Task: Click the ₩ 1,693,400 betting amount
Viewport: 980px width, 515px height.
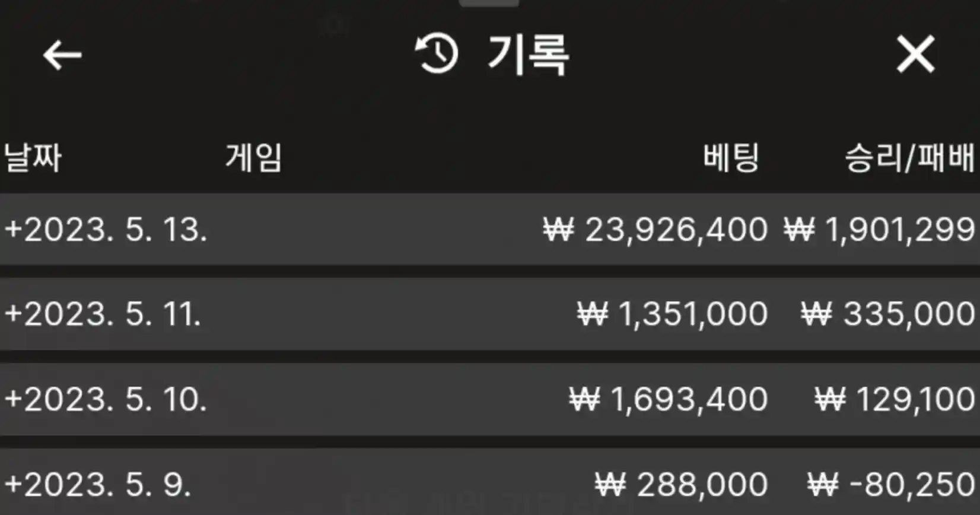Action: point(669,399)
